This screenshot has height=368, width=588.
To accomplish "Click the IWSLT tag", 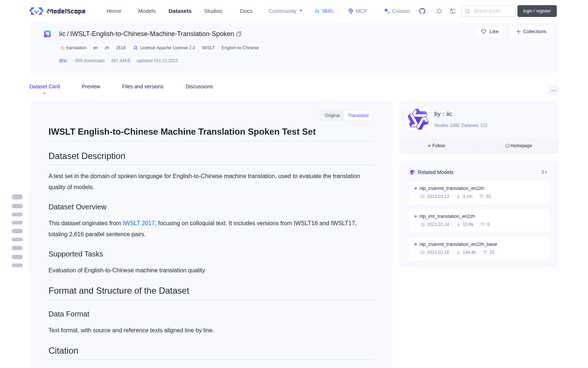I will click(x=208, y=48).
